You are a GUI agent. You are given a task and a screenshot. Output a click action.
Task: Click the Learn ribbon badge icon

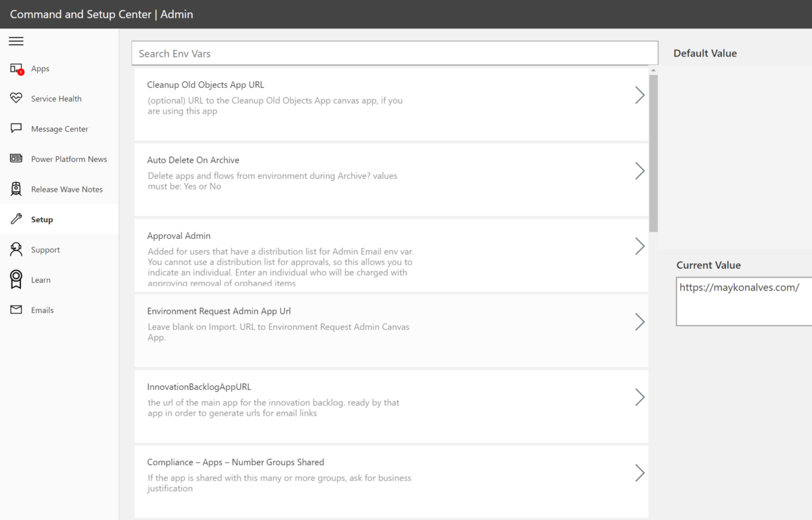(16, 279)
